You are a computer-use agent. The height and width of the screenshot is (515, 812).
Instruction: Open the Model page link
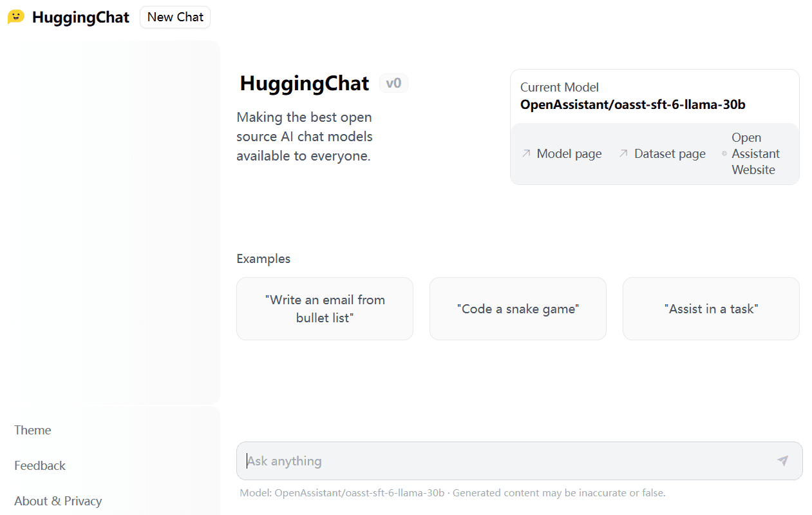tap(569, 153)
